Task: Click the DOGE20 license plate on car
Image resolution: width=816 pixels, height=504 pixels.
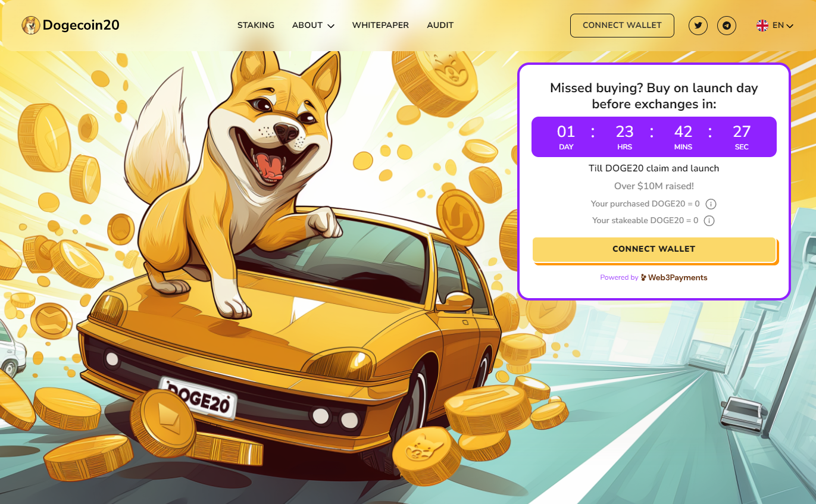Action: tap(198, 397)
